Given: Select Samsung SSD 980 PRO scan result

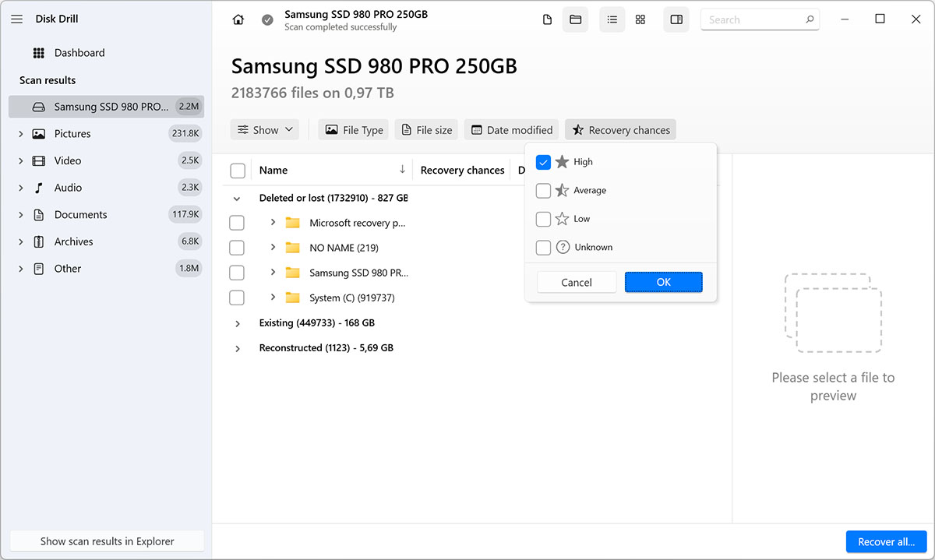Looking at the screenshot, I should pos(106,107).
